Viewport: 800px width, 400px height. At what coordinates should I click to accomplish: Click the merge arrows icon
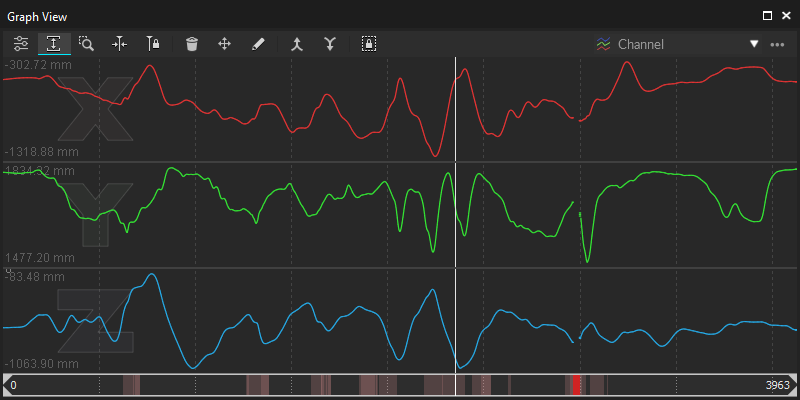click(x=297, y=44)
